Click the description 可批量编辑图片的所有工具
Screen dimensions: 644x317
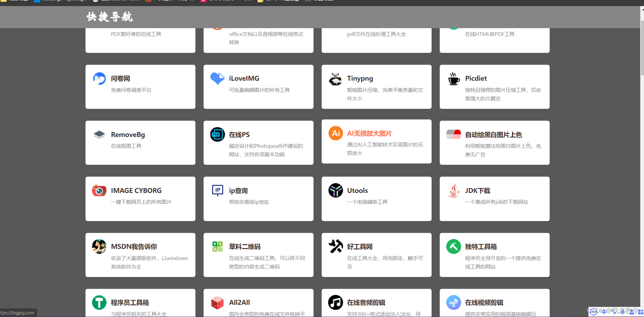[259, 90]
